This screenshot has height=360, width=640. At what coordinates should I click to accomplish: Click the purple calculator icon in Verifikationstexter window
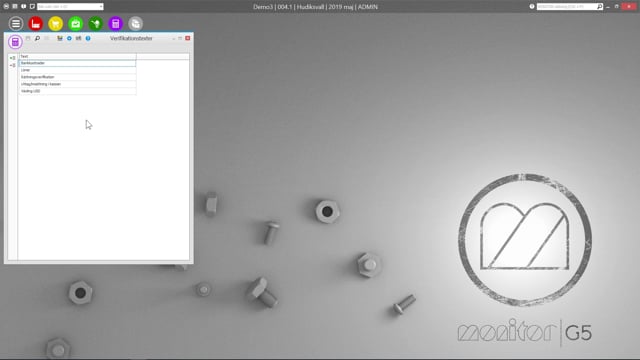[x=15, y=42]
